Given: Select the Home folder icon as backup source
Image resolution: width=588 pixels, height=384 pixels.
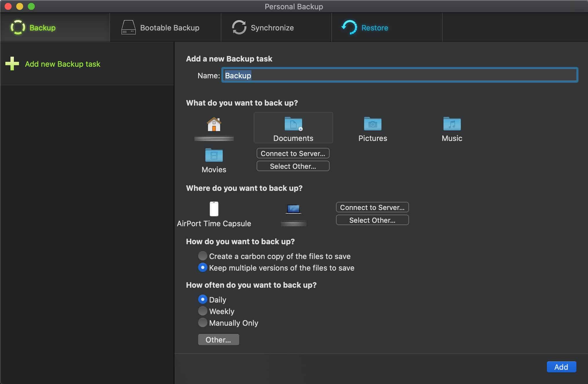Looking at the screenshot, I should pyautogui.click(x=214, y=124).
